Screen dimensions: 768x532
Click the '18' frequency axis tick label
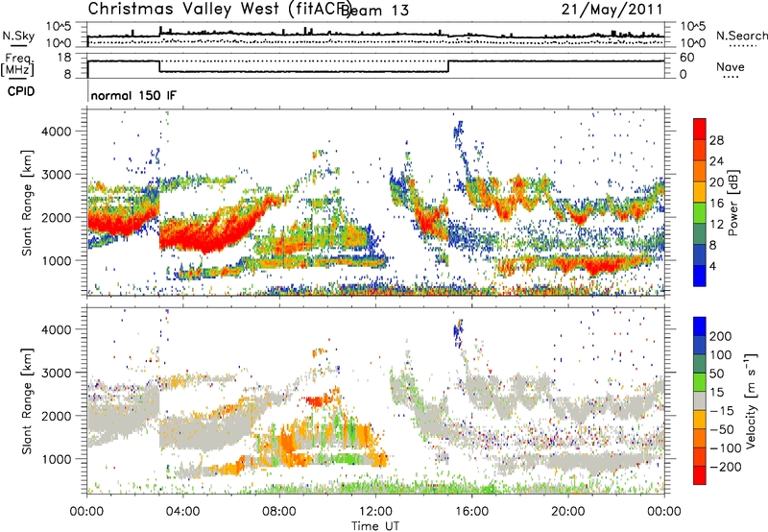(64, 58)
